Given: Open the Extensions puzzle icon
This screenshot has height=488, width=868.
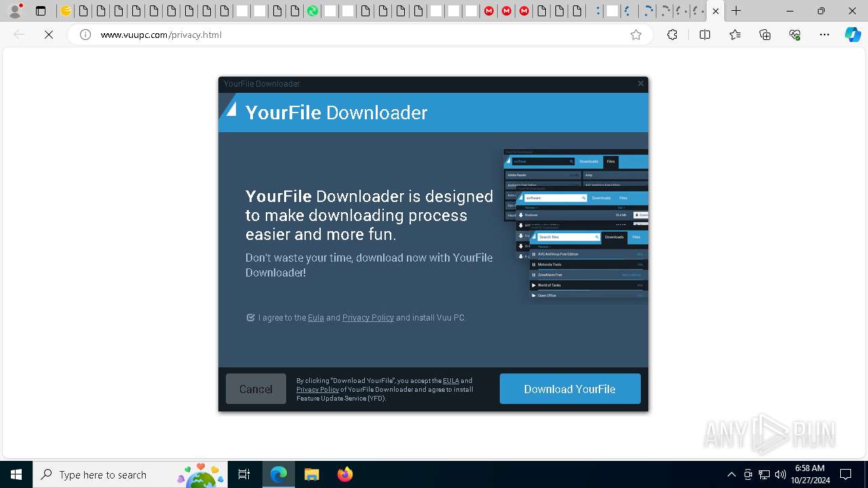Looking at the screenshot, I should [672, 35].
